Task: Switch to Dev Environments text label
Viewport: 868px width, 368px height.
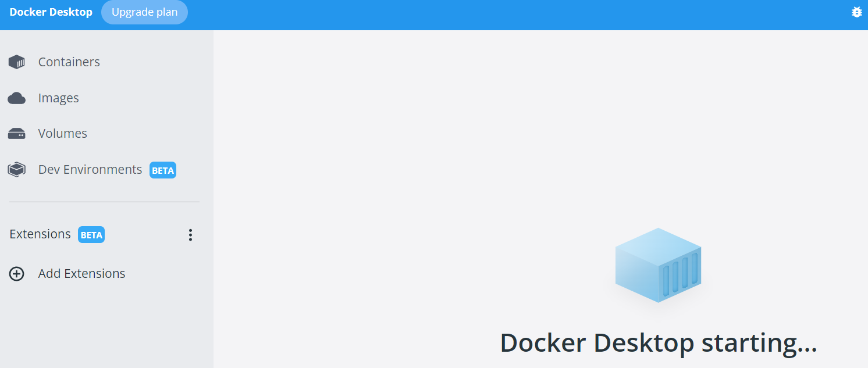Action: point(90,170)
